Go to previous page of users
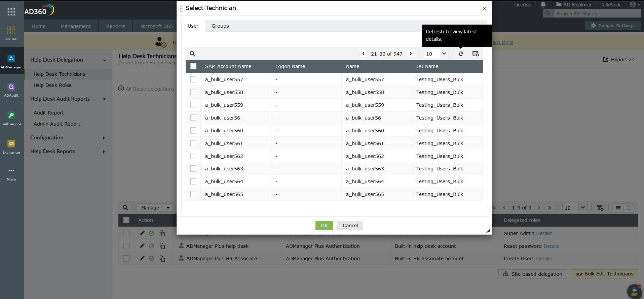Viewport: 644px width, 299px height. [x=363, y=54]
